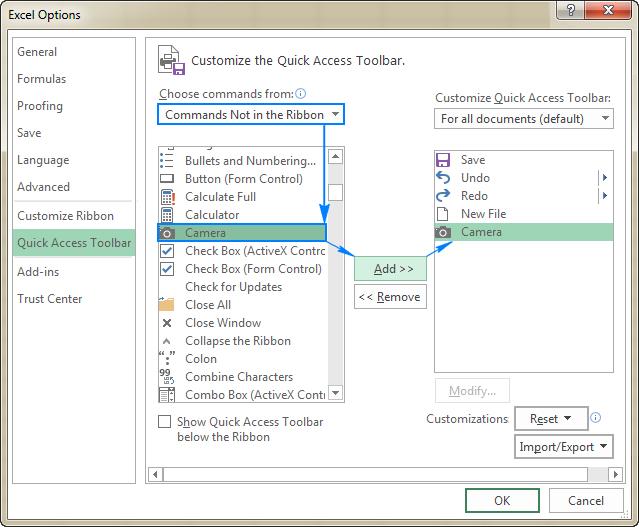Select the Combine Characters command text

pyautogui.click(x=239, y=377)
